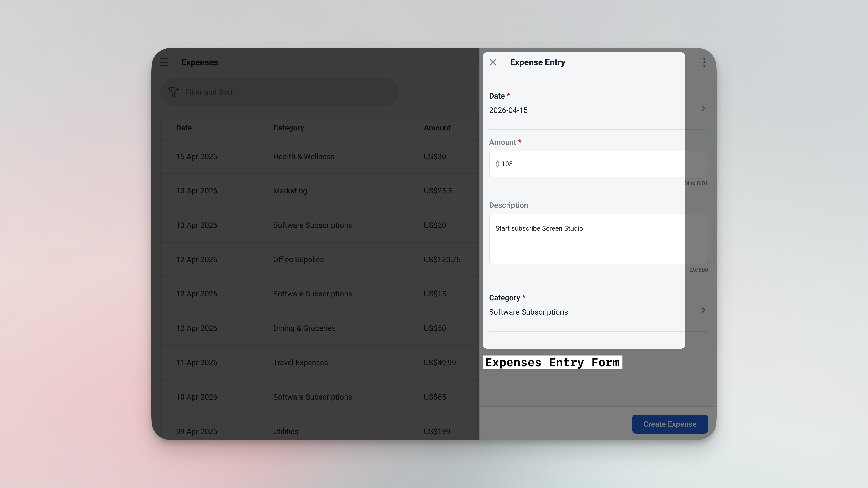The height and width of the screenshot is (488, 868).
Task: Open the Health & Wellness expense row
Action: coord(319,157)
